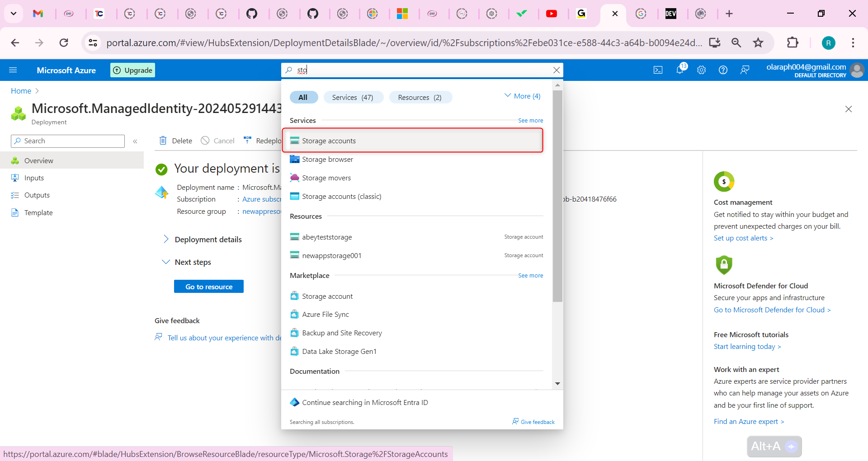Screen dimensions: 868x461
Task: Open the Set up cost alerts link
Action: [x=743, y=238]
